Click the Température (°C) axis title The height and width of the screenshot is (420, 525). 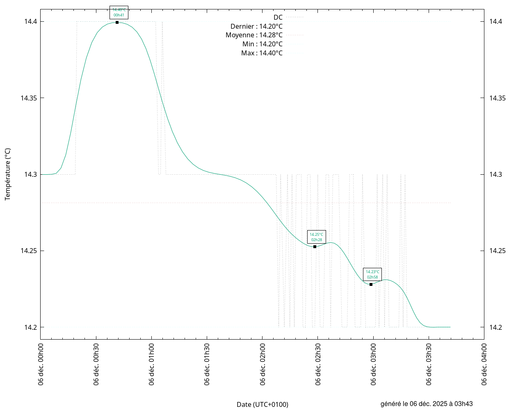(x=7, y=174)
